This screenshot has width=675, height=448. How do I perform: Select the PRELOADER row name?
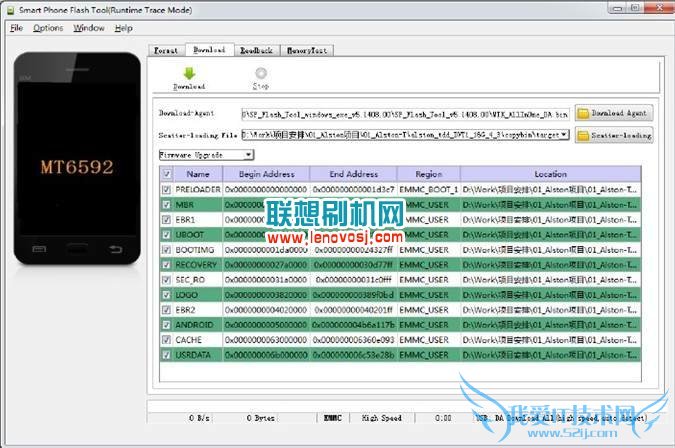click(x=198, y=189)
